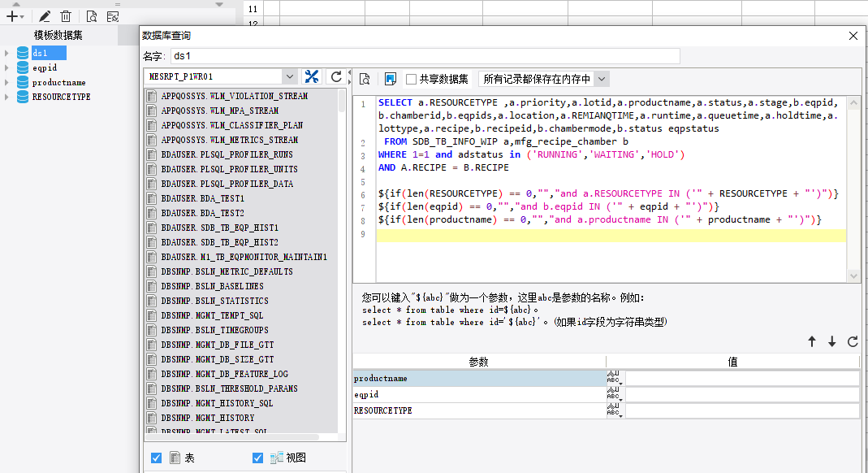Select productname in the template dataset tree
Image resolution: width=868 pixels, height=473 pixels.
[x=58, y=83]
